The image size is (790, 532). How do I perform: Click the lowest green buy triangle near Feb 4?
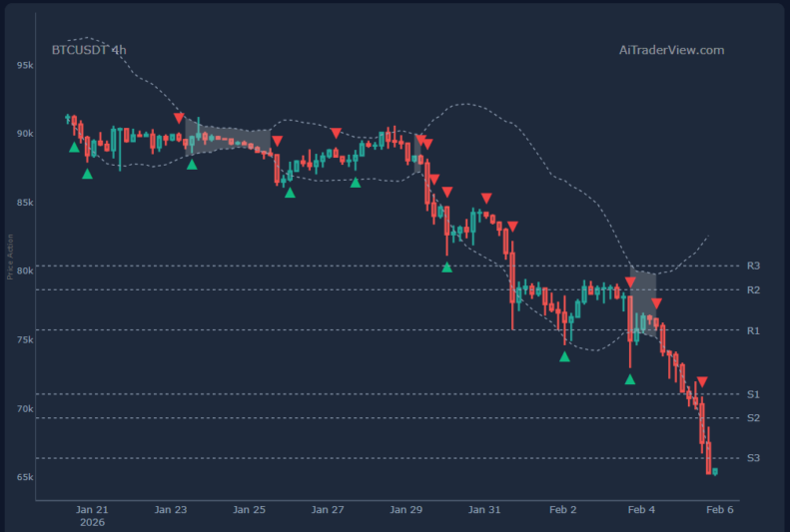coord(630,378)
